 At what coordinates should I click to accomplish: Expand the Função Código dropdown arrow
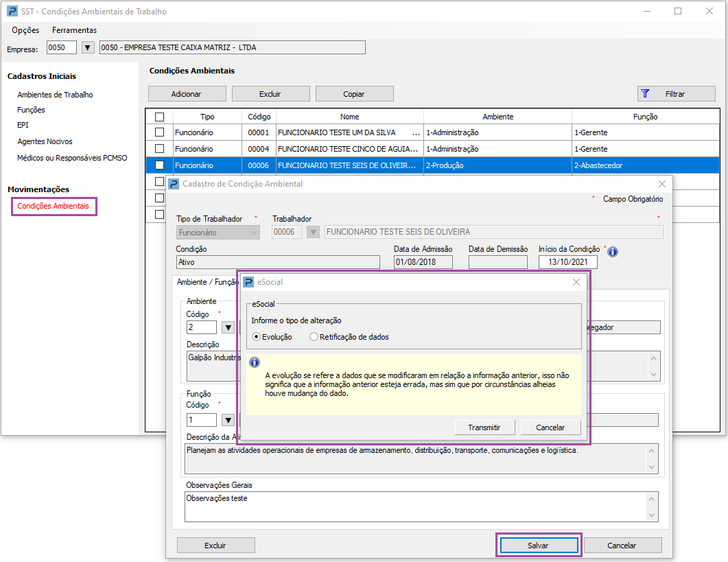click(228, 420)
